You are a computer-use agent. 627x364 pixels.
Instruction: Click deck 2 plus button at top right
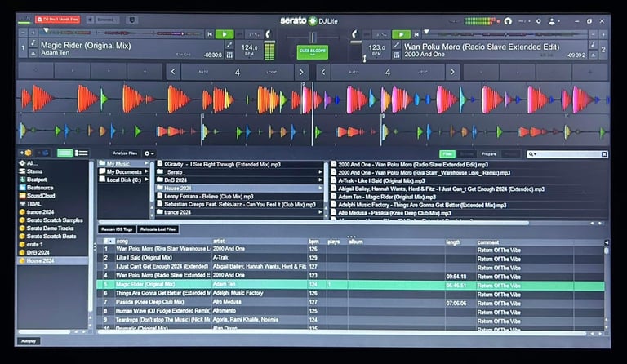tap(603, 35)
